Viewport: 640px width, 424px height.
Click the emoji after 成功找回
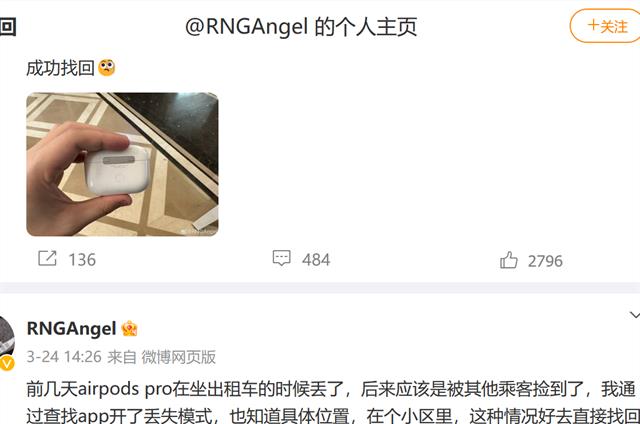pos(107,68)
